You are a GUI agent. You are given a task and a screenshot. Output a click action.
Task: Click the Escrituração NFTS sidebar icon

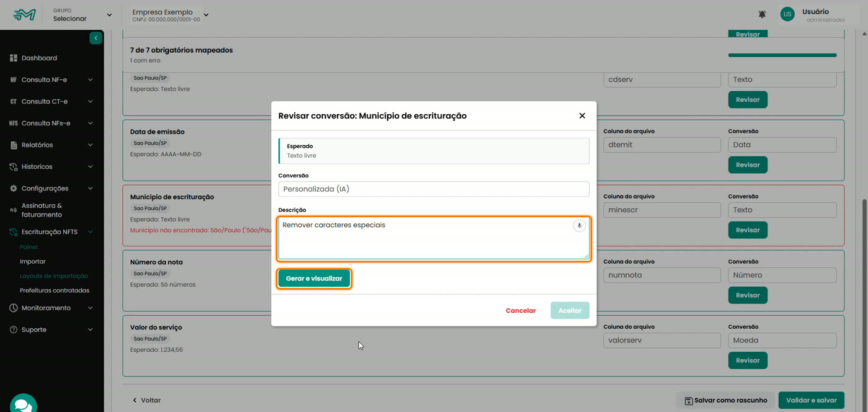[x=13, y=232]
